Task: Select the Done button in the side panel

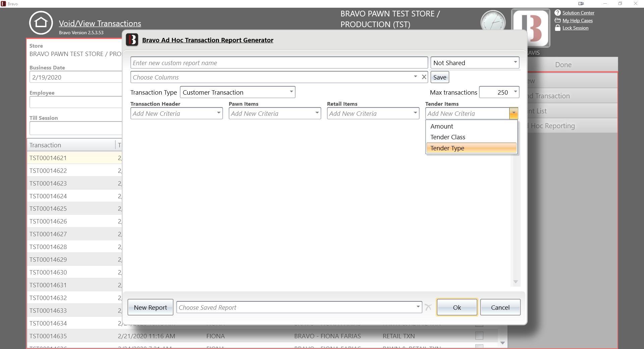Action: (x=572, y=64)
